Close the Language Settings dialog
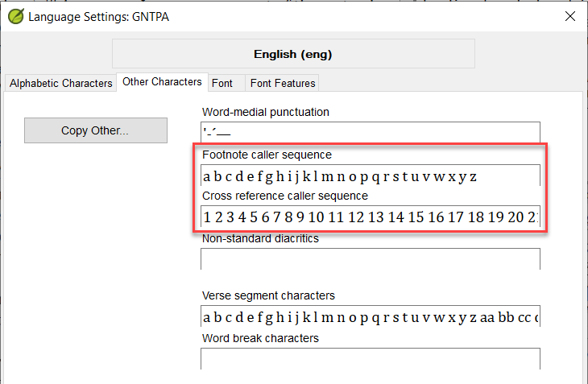The width and height of the screenshot is (588, 384). pos(570,16)
